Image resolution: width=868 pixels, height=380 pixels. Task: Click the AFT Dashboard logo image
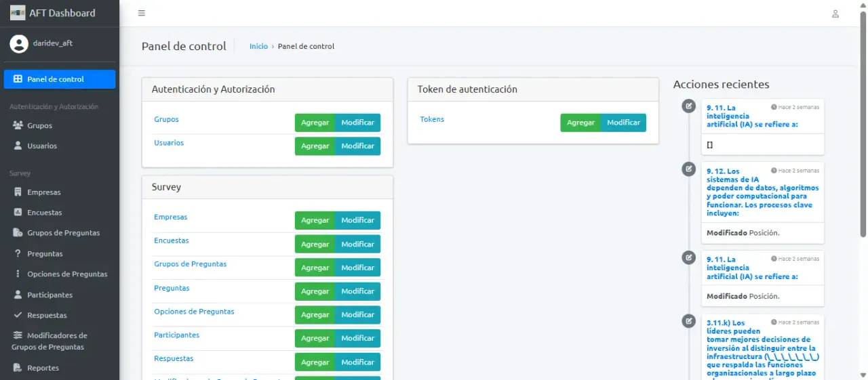click(18, 13)
